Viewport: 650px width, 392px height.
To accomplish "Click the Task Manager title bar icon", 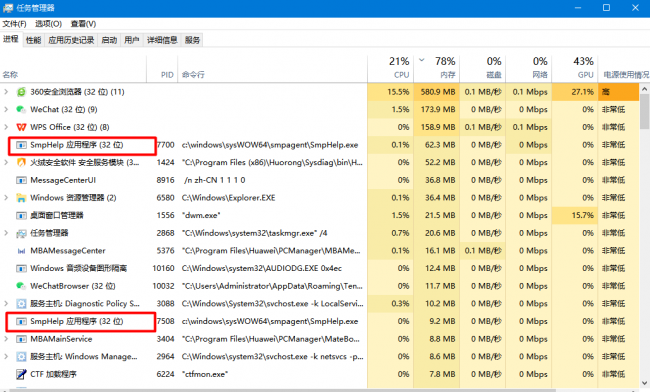I will tap(8, 8).
